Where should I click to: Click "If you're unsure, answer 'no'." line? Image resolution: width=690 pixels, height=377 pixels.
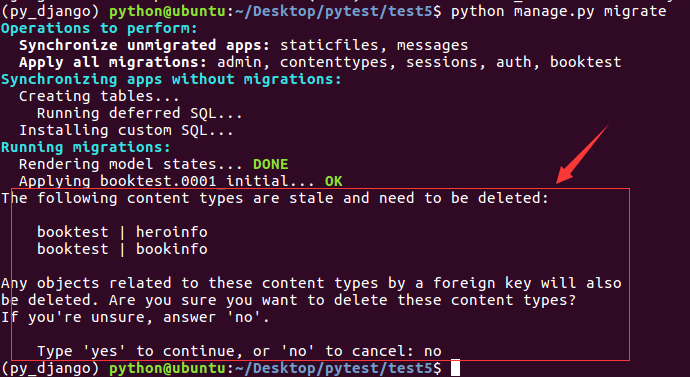point(135,317)
